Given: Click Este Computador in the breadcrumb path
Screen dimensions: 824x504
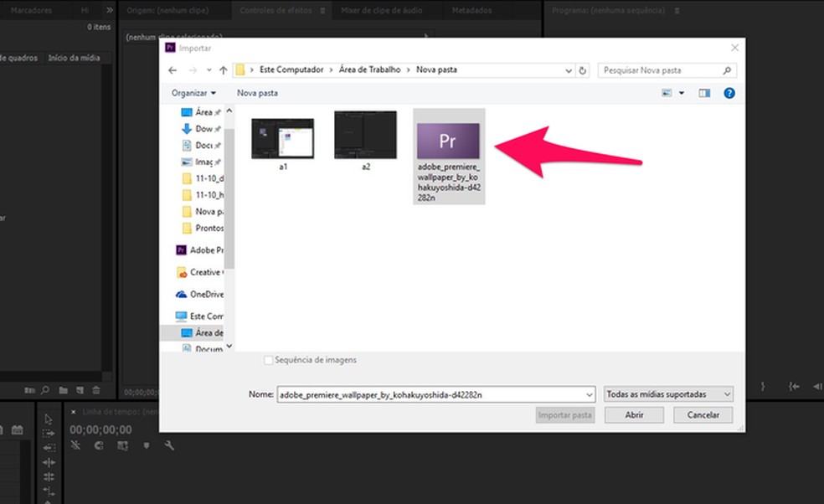Looking at the screenshot, I should 291,69.
